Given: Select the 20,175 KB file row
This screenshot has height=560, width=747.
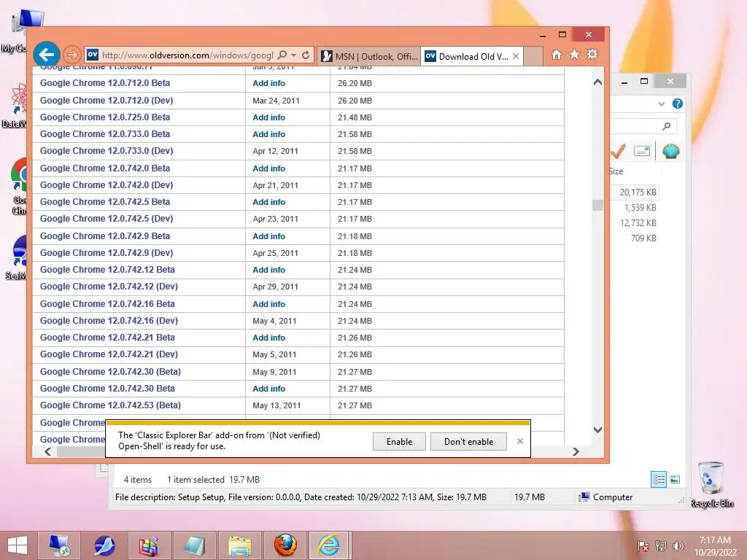Looking at the screenshot, I should tap(635, 192).
